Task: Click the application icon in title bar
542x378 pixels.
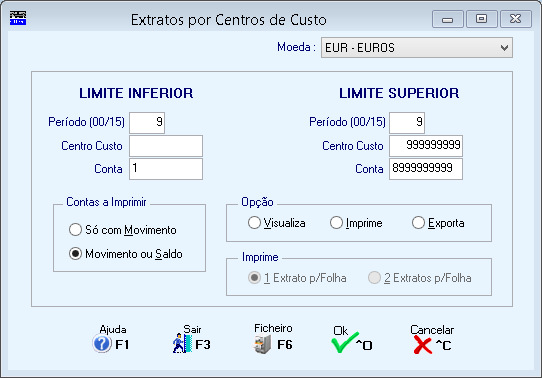Action: coord(18,18)
